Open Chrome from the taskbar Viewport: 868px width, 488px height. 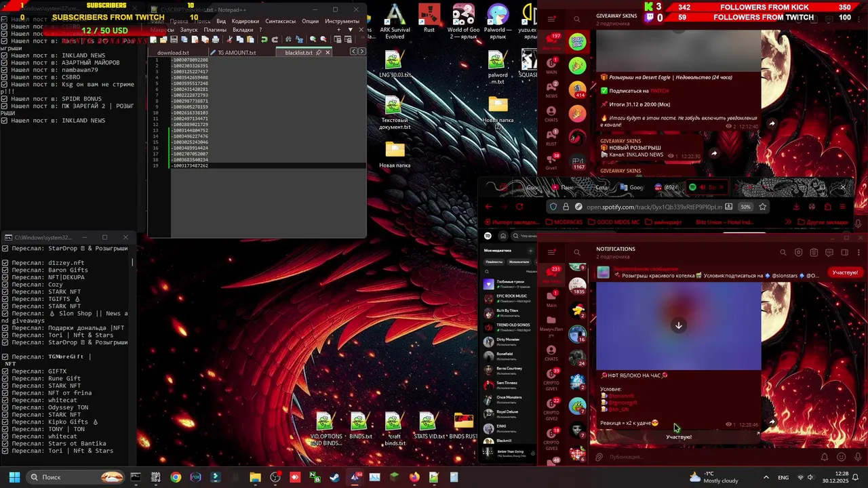176,477
